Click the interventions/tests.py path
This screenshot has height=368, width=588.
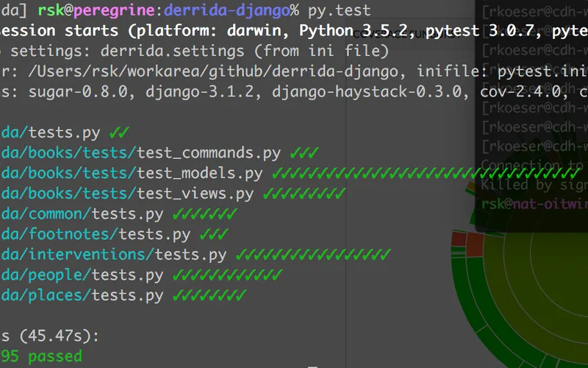tap(113, 255)
